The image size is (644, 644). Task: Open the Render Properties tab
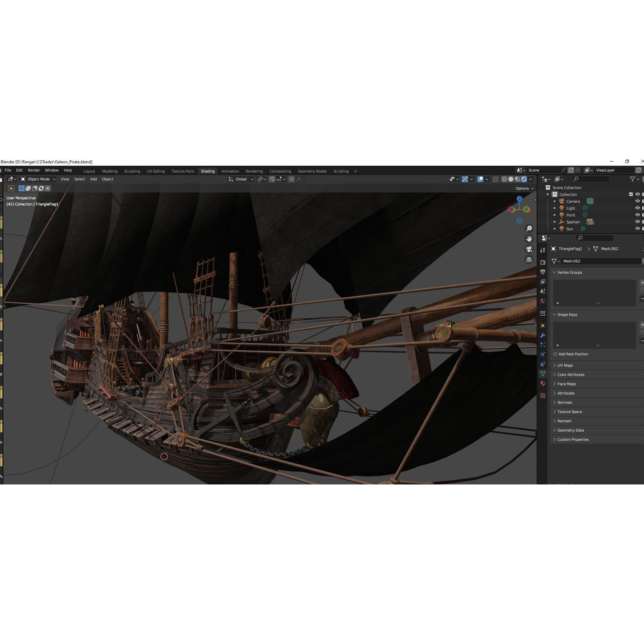543,262
